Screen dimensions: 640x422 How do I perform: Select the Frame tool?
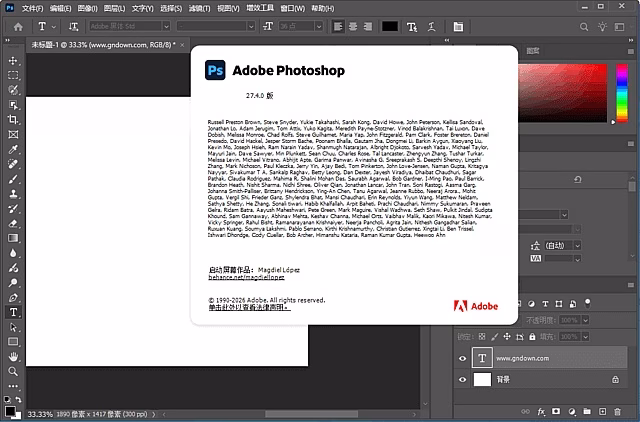coord(13,134)
